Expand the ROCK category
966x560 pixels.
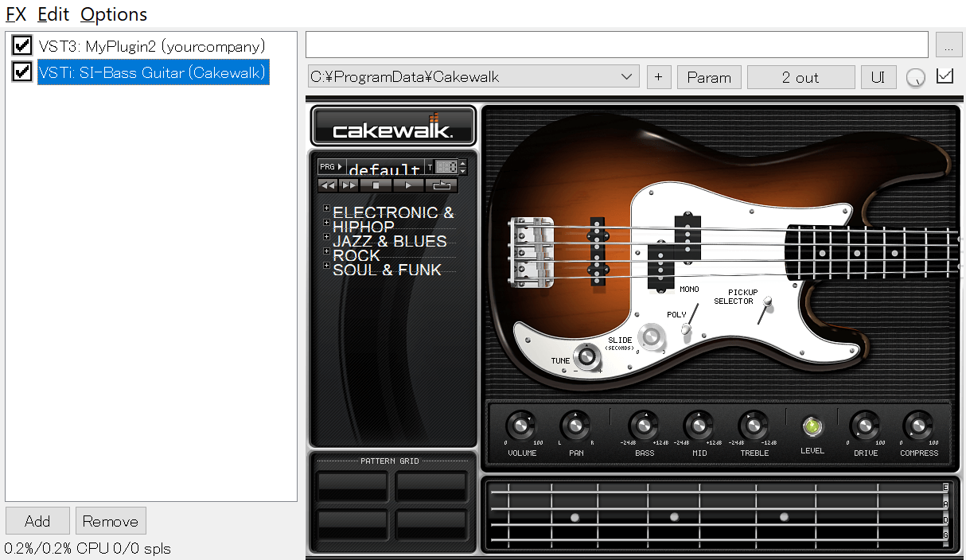326,251
